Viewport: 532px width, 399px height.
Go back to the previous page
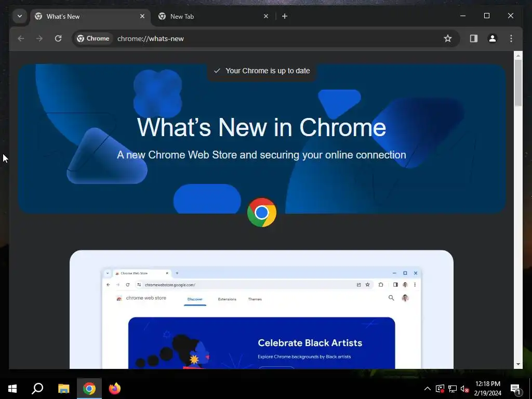(x=21, y=38)
